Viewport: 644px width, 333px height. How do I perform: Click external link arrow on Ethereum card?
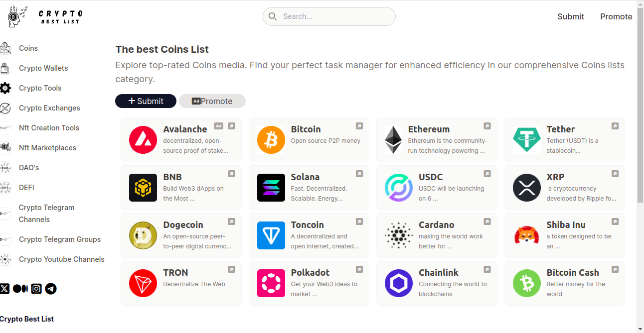pos(487,126)
